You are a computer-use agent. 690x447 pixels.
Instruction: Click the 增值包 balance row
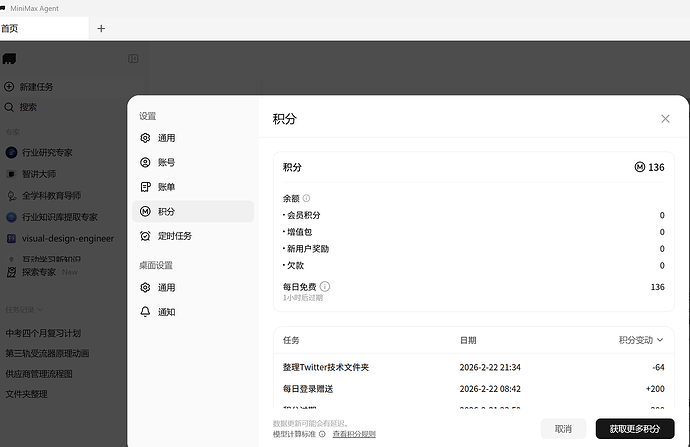click(x=473, y=232)
